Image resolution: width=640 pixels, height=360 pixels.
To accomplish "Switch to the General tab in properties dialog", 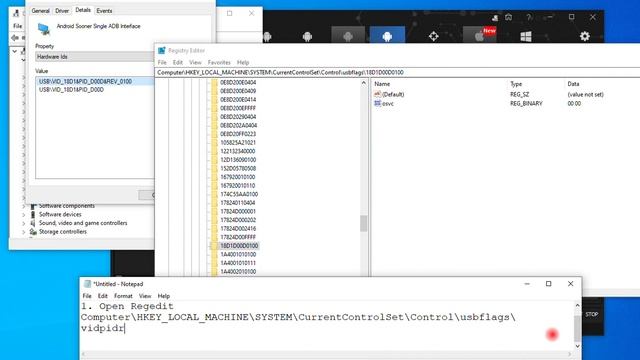I will [40, 11].
